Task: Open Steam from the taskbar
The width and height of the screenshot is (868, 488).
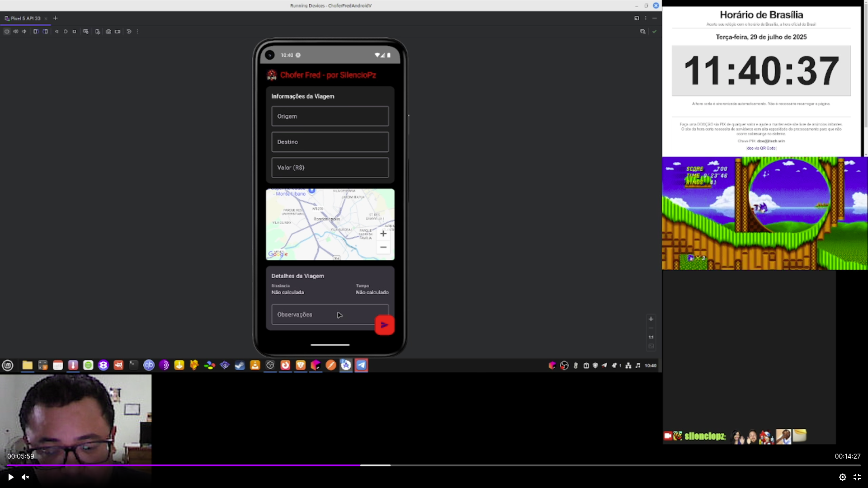Action: point(240,366)
